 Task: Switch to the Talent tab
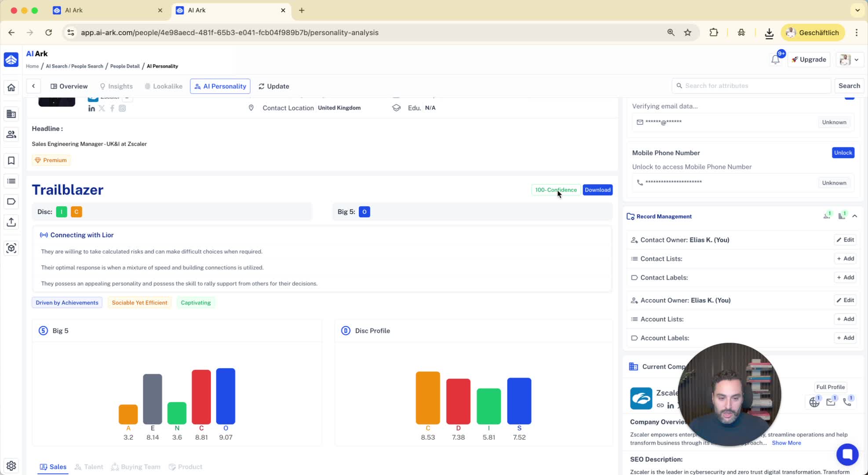pyautogui.click(x=89, y=467)
